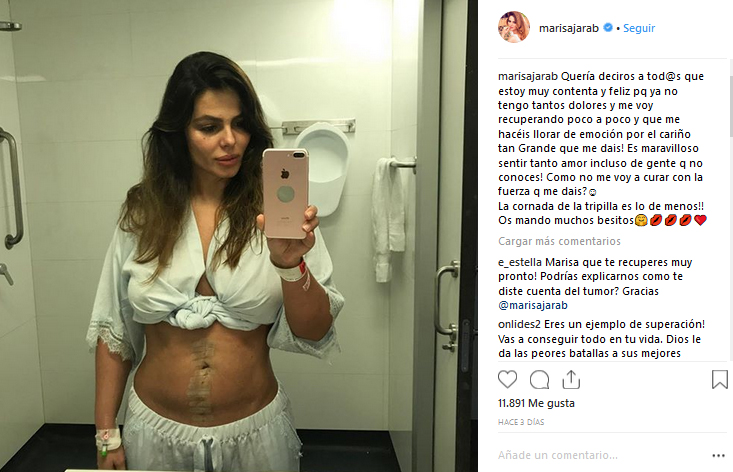
Task: Click the mirror selfie photo
Action: click(238, 236)
